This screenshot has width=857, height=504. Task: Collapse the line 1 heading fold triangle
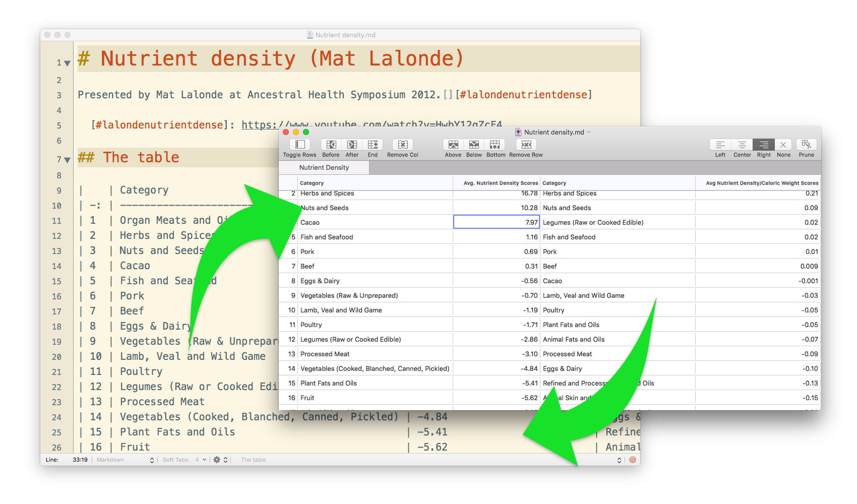67,64
